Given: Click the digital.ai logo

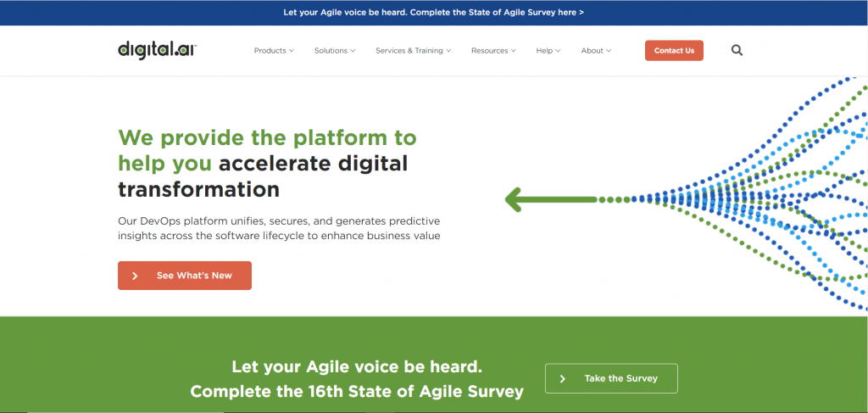Looking at the screenshot, I should tap(158, 50).
